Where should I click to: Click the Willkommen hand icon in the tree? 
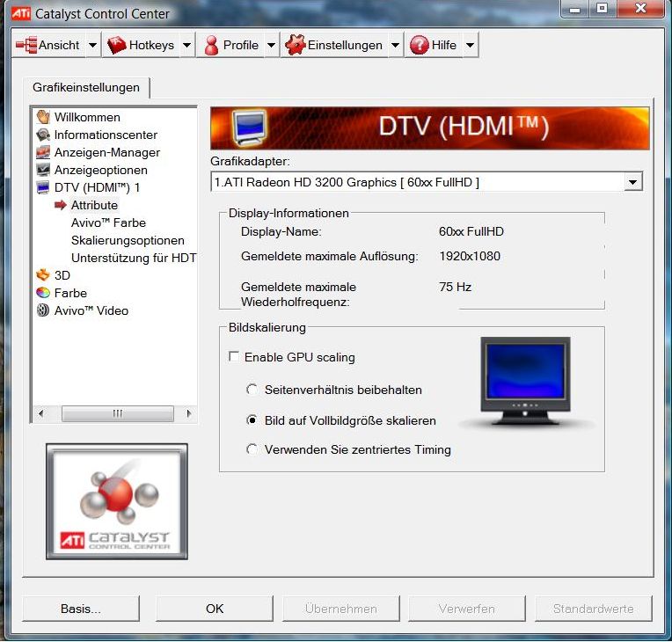(43, 117)
